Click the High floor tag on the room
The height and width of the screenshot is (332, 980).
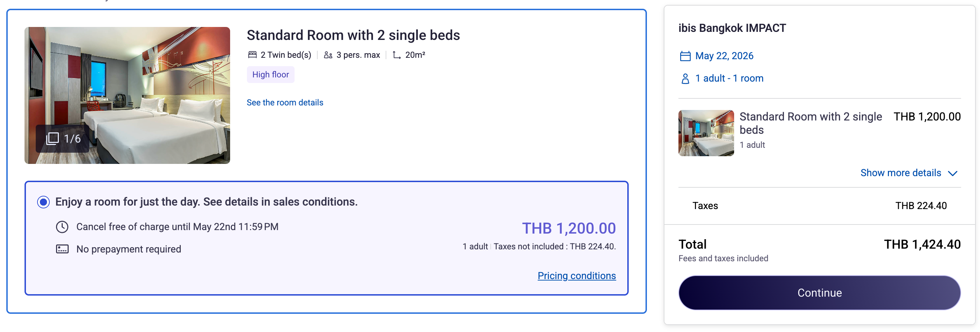point(270,75)
